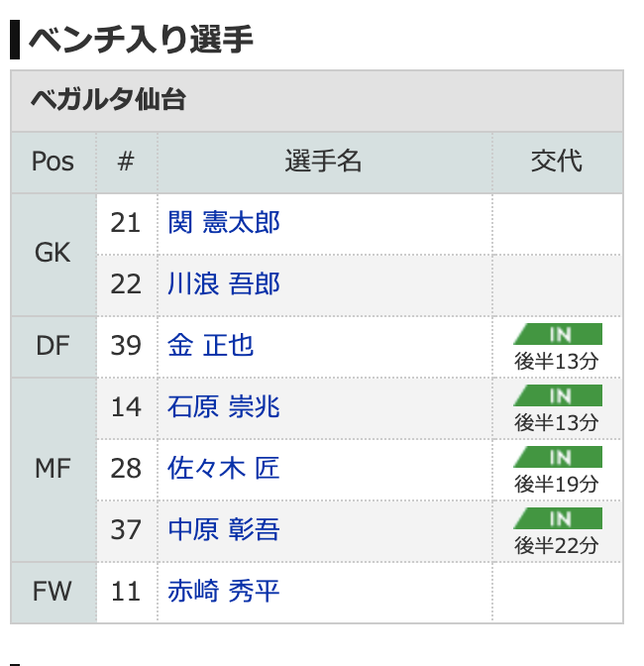Click the ベンチ入り選手 section heading
This screenshot has height=666, width=644.
click(141, 40)
